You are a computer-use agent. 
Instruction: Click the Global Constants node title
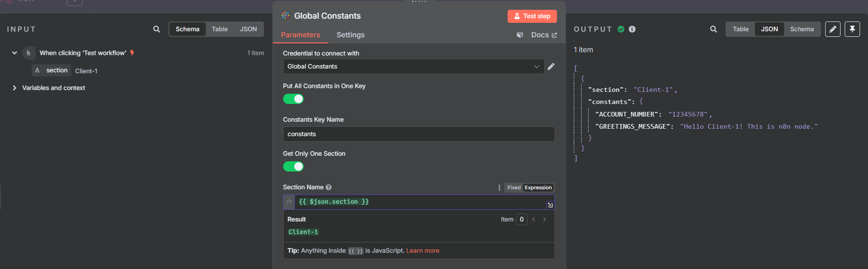pyautogui.click(x=327, y=16)
